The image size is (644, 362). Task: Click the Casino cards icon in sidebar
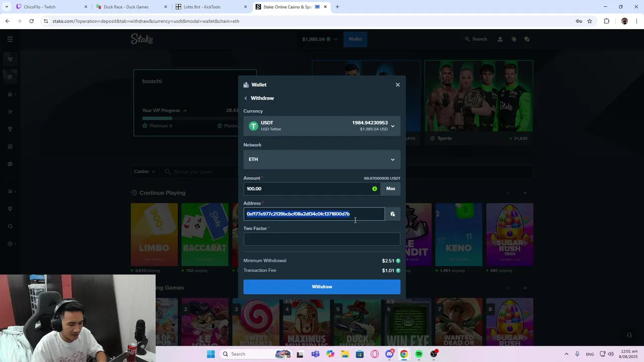click(x=10, y=59)
